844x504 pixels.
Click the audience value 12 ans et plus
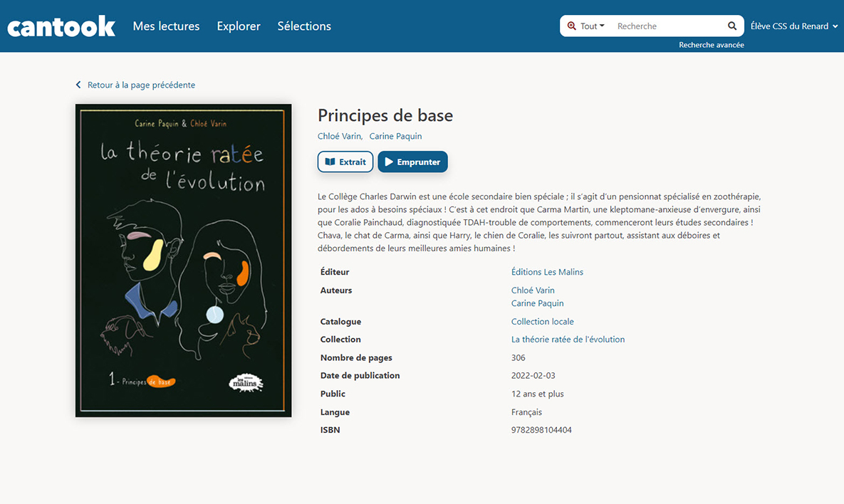pyautogui.click(x=538, y=394)
